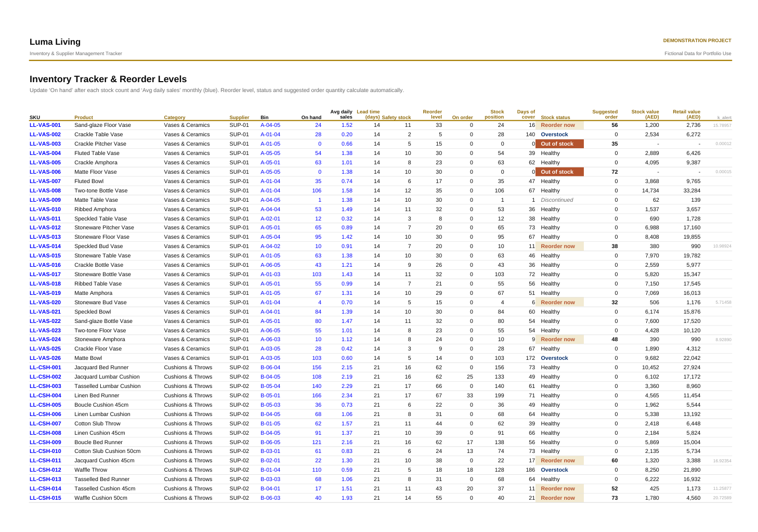Click SKU cell LL-VAS-009

tap(45, 200)
